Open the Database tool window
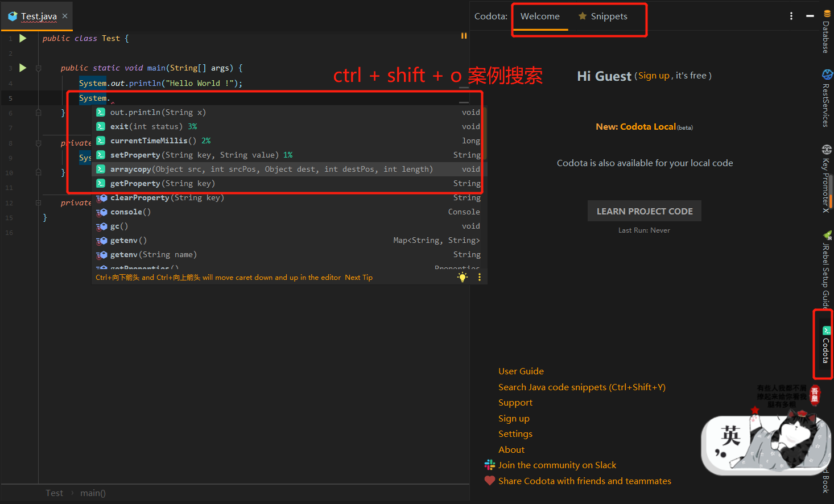 coord(827,32)
